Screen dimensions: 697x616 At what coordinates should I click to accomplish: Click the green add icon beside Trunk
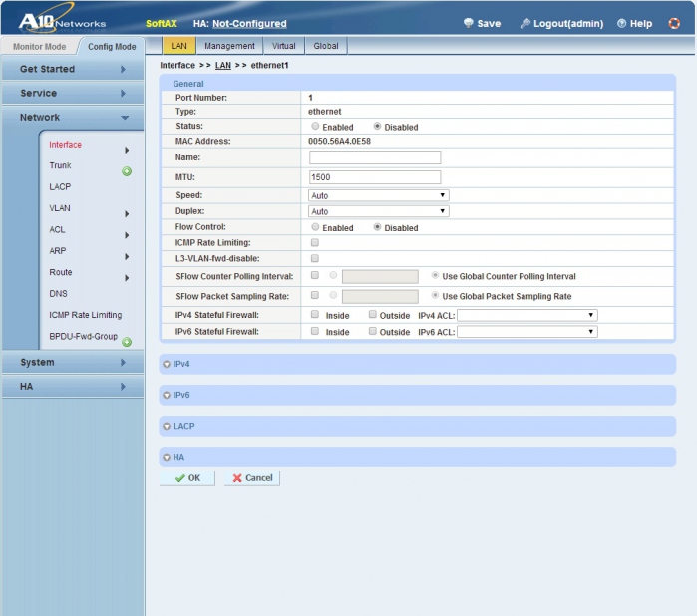click(x=127, y=171)
